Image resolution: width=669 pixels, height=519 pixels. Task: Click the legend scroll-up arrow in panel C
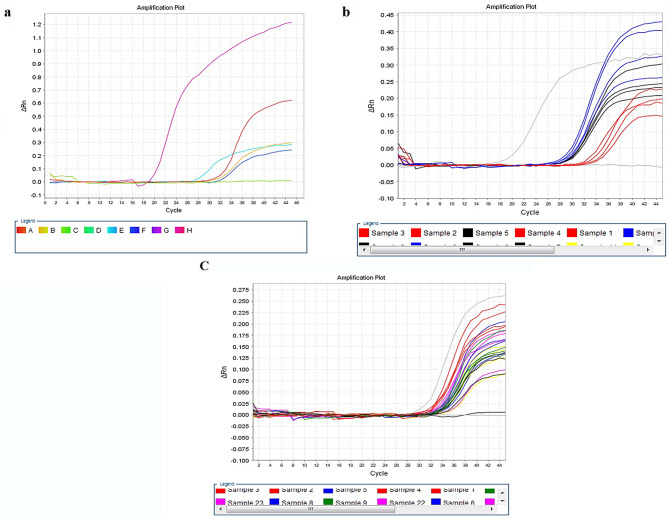[x=502, y=492]
